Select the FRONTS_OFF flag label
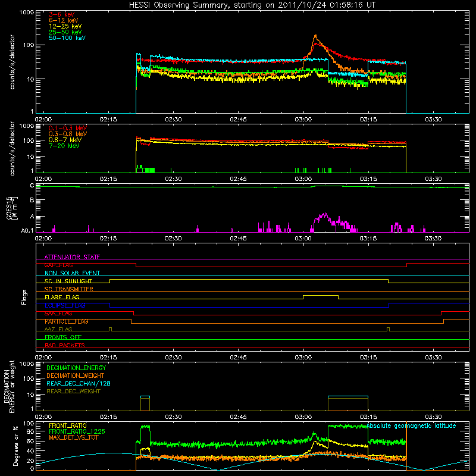Image resolution: width=476 pixels, height=476 pixels. pyautogui.click(x=63, y=337)
